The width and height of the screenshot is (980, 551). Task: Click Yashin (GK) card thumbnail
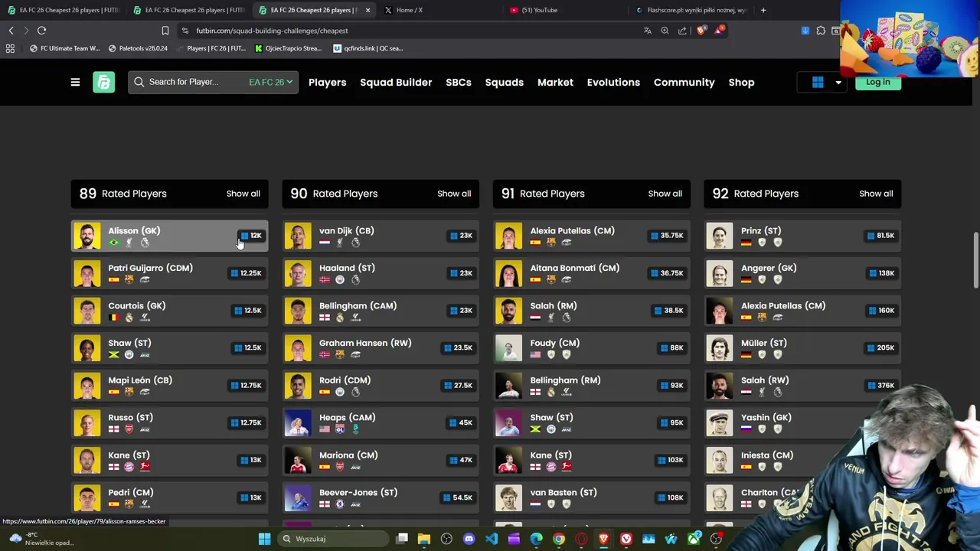pyautogui.click(x=720, y=422)
